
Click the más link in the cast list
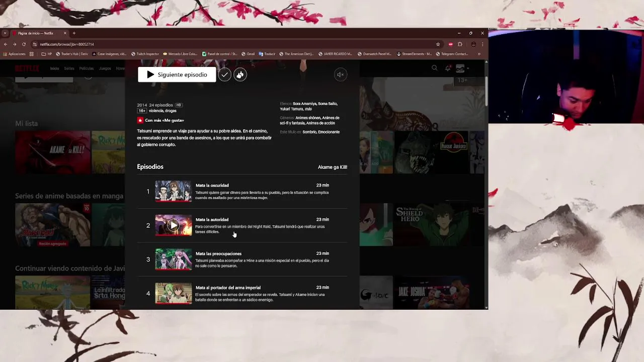[x=308, y=109]
